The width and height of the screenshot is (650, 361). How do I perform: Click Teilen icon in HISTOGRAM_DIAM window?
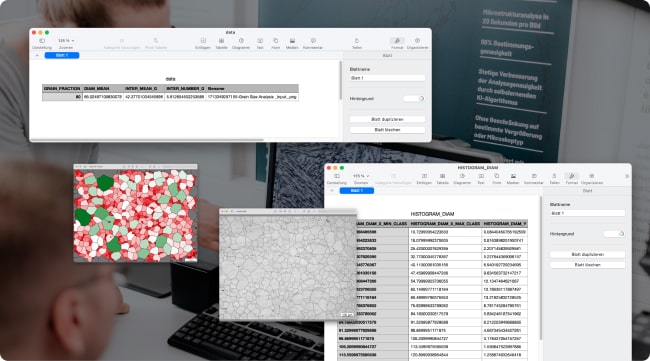(x=554, y=179)
